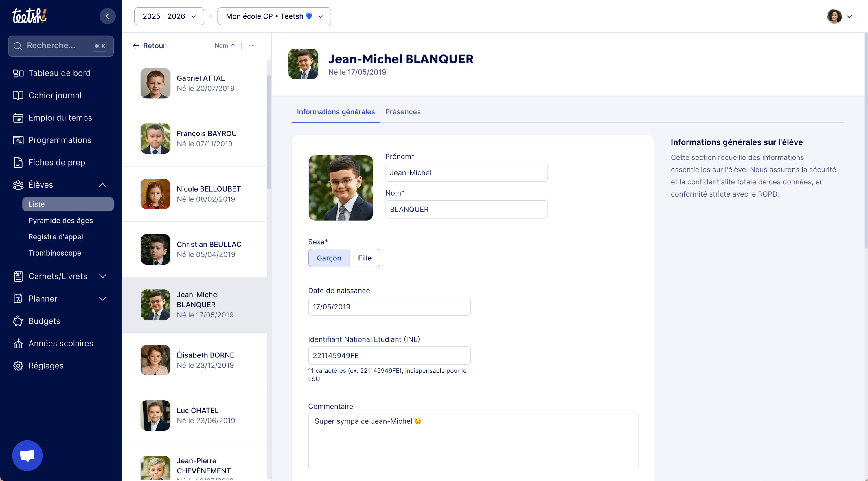Screen dimensions: 868x481
Task: Click the header photo of Jean-Michel BLANQUER
Action: coord(303,64)
